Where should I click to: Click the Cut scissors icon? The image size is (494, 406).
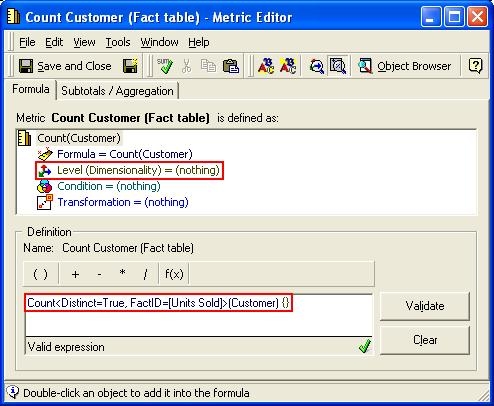click(187, 66)
